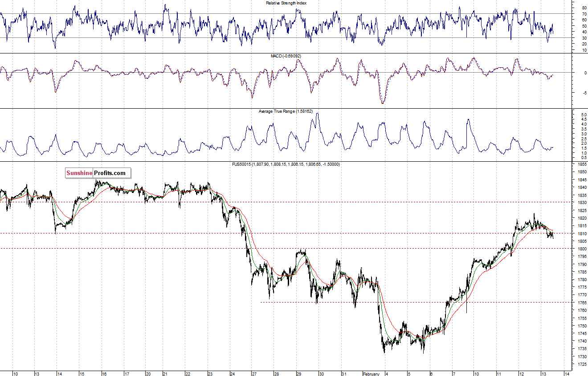Click the 1820 price axis label
The width and height of the screenshot is (588, 376).
(582, 218)
